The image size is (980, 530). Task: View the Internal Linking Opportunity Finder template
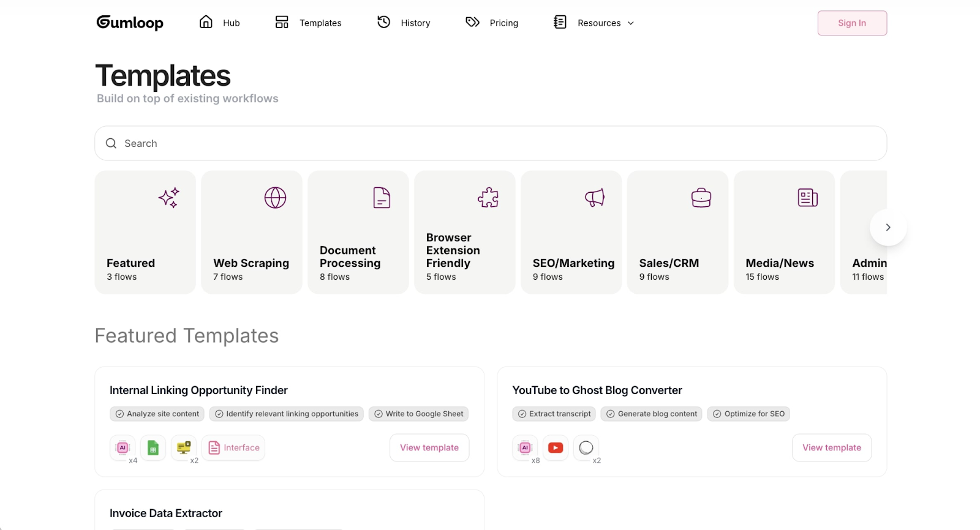click(x=429, y=448)
